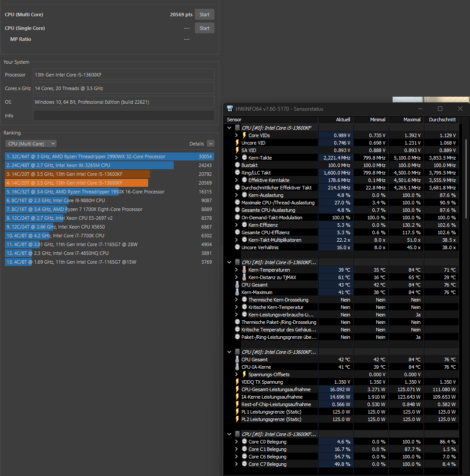Collapse the first CPU [#0] i5-13600KF sensor group
The width and height of the screenshot is (470, 476).
230,128
